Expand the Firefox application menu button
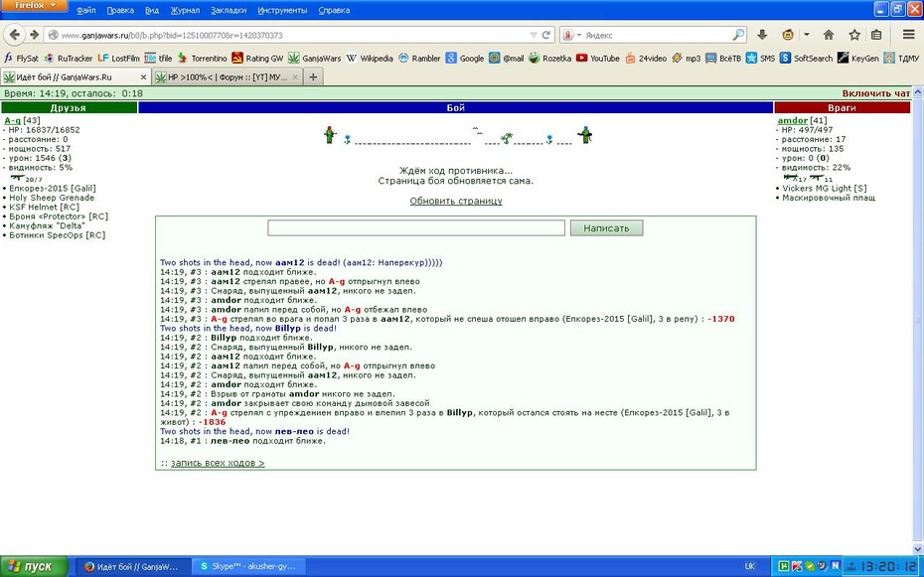The width and height of the screenshot is (924, 577). (x=34, y=6)
